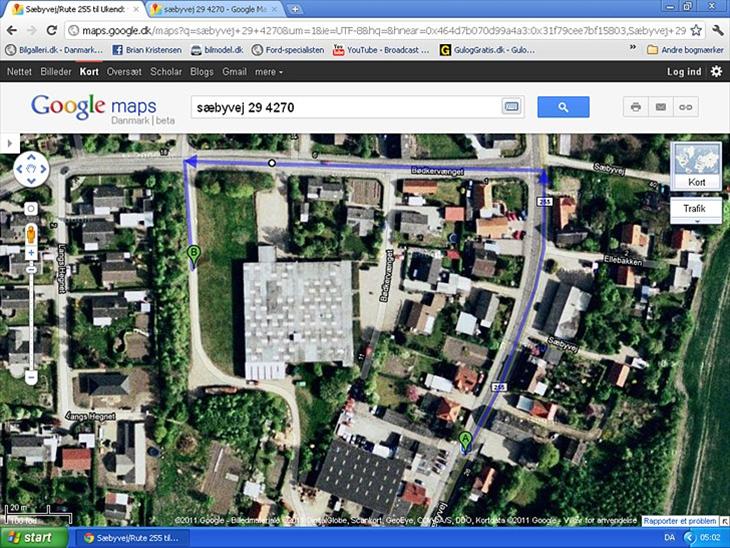Viewport: 730px width, 548px height.
Task: Click the Street View pegman icon
Action: (x=31, y=236)
